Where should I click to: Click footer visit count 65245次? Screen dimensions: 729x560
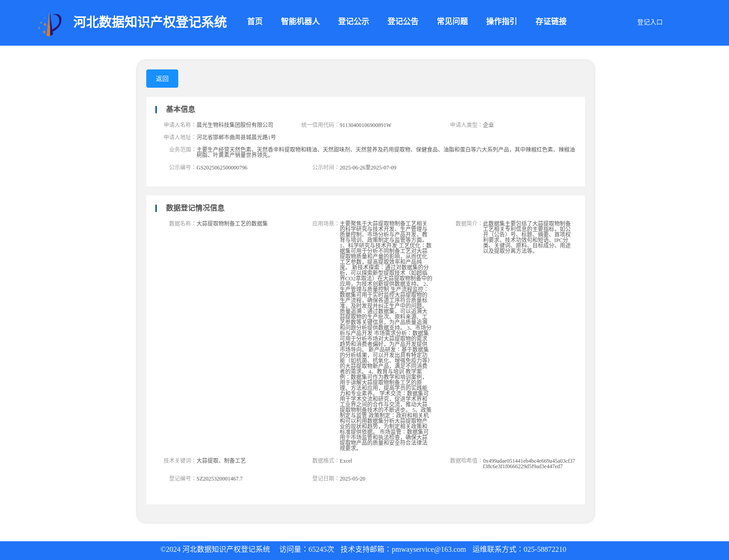321,549
